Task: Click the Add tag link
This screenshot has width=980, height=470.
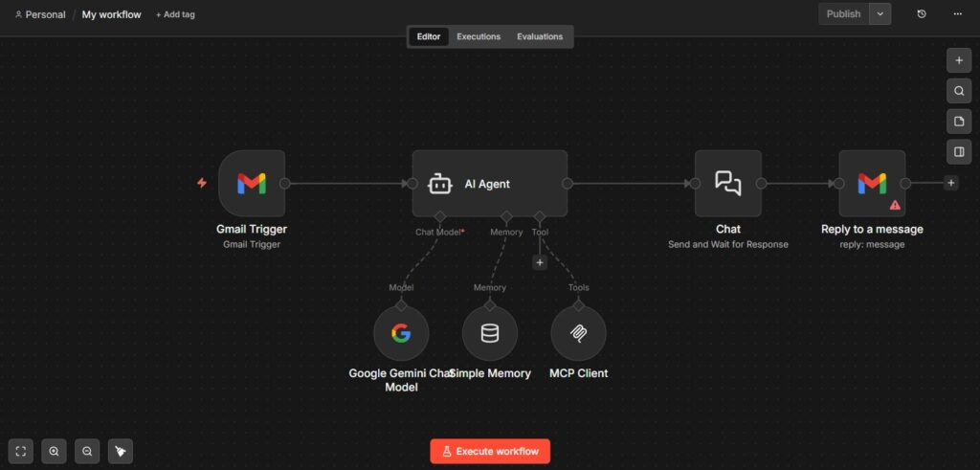Action: click(175, 14)
